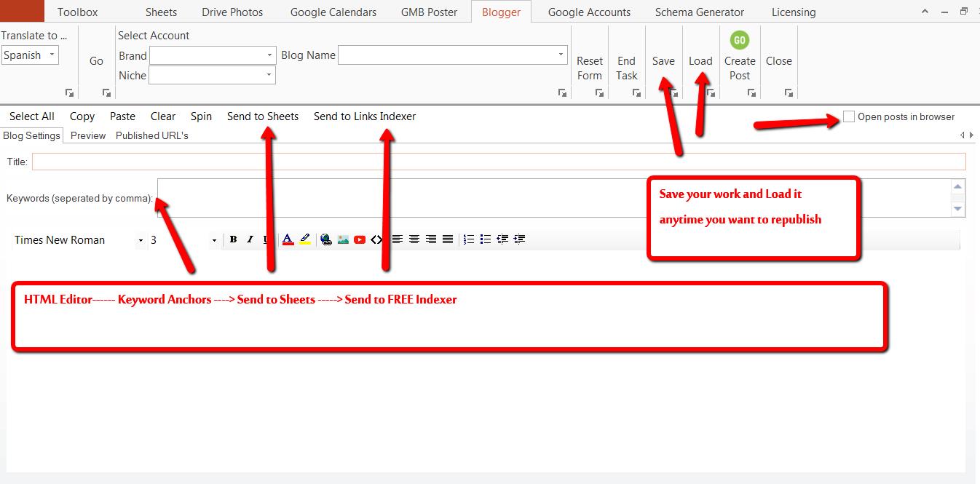
Task: Click Send to Links Indexer
Action: pos(365,116)
